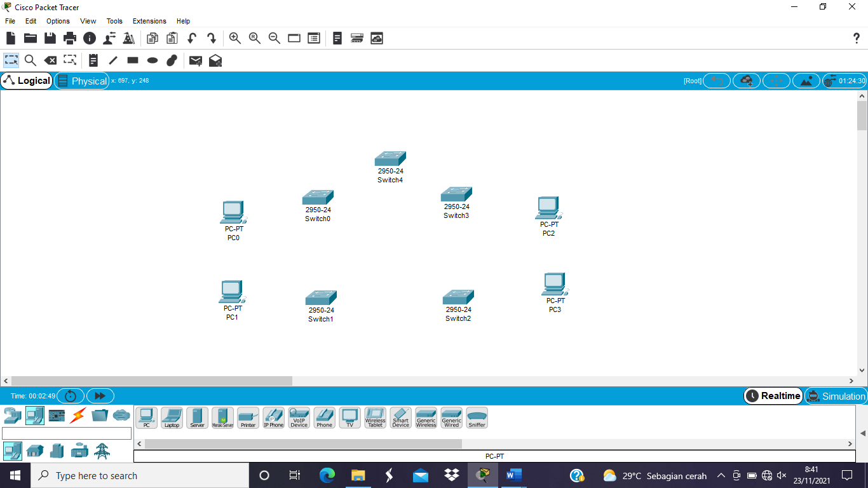The image size is (868, 488).
Task: Click the New Cluster cloud button
Action: point(747,81)
